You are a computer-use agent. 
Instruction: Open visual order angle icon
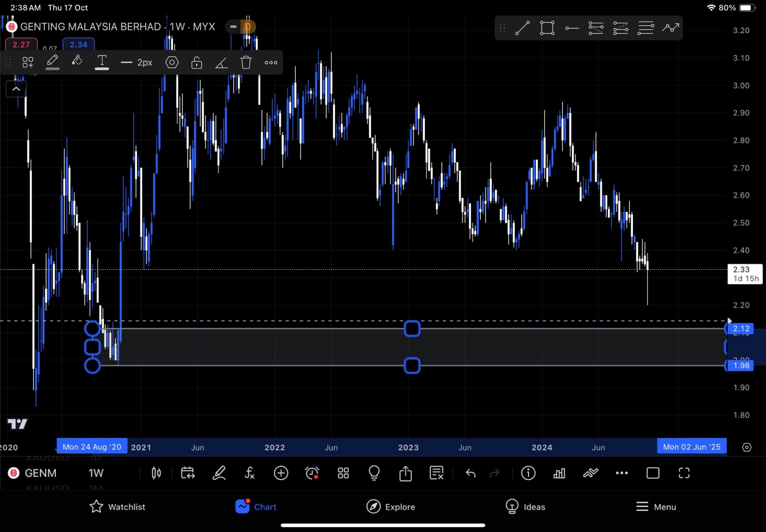(x=221, y=63)
